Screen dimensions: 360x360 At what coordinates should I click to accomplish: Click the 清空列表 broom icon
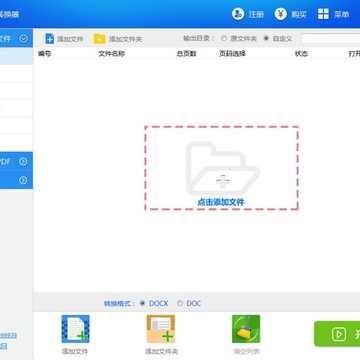tap(246, 329)
